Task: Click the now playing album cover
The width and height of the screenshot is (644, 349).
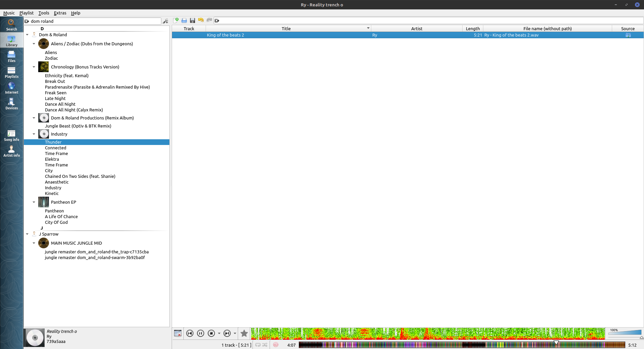Action: tap(34, 338)
